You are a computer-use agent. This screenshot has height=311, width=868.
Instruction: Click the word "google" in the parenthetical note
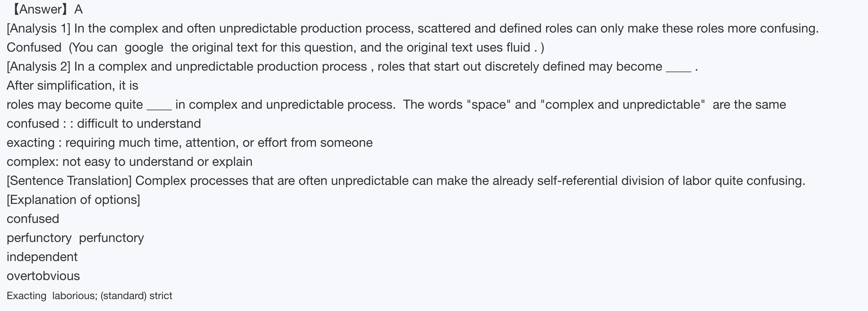point(144,47)
